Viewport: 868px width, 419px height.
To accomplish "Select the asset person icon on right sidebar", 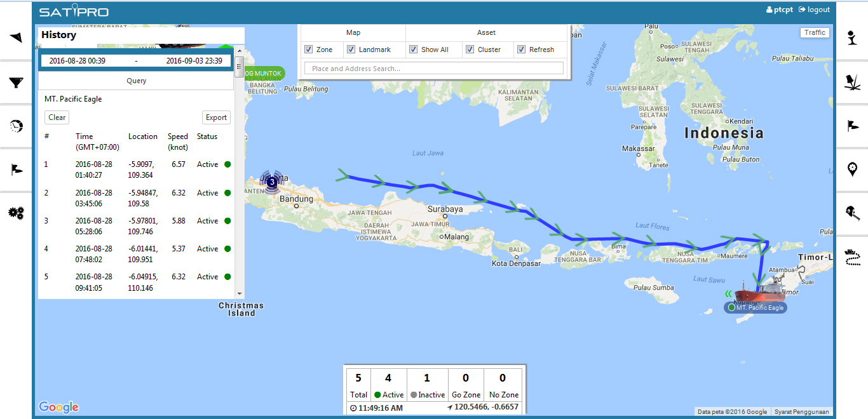I will (x=853, y=38).
